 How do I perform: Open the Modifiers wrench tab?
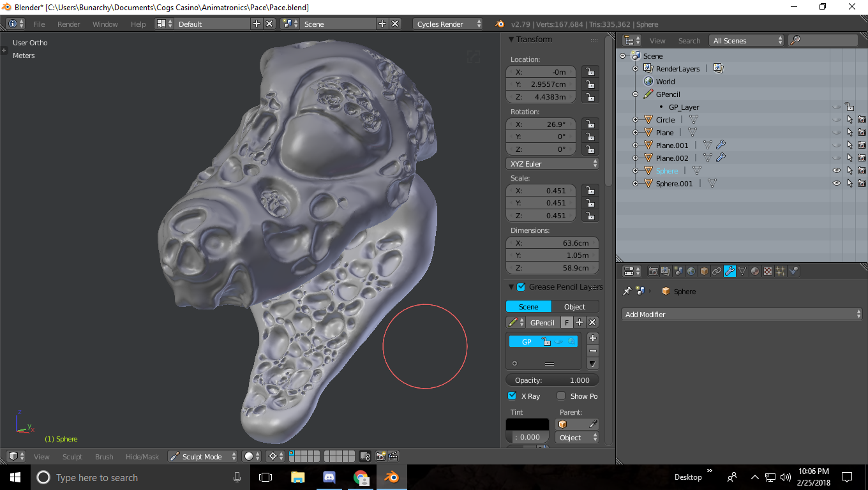point(730,271)
